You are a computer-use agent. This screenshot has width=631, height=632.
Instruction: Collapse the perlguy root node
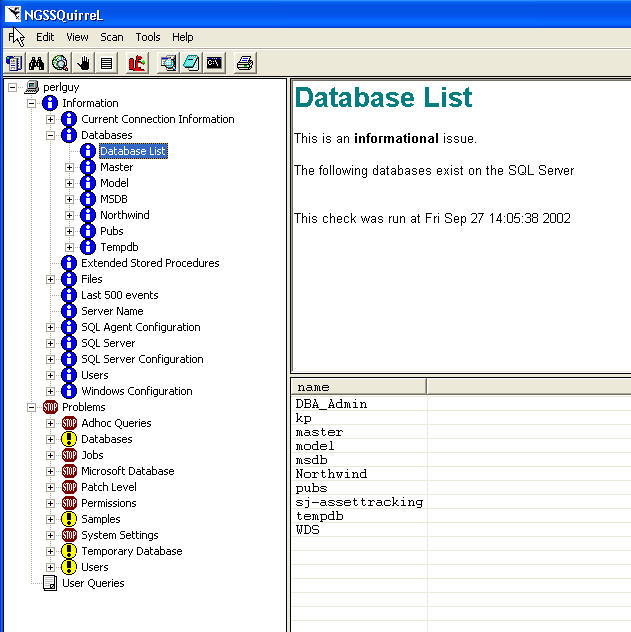pyautogui.click(x=12, y=87)
